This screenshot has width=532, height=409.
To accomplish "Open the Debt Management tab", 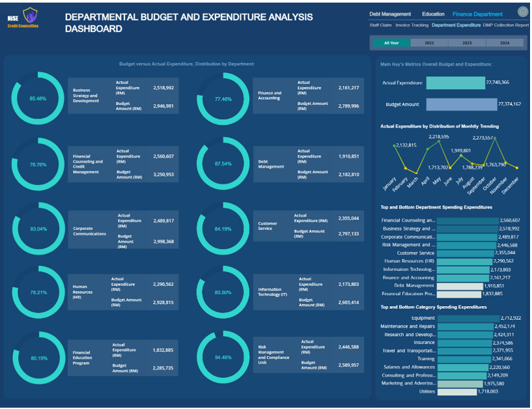I will click(390, 14).
